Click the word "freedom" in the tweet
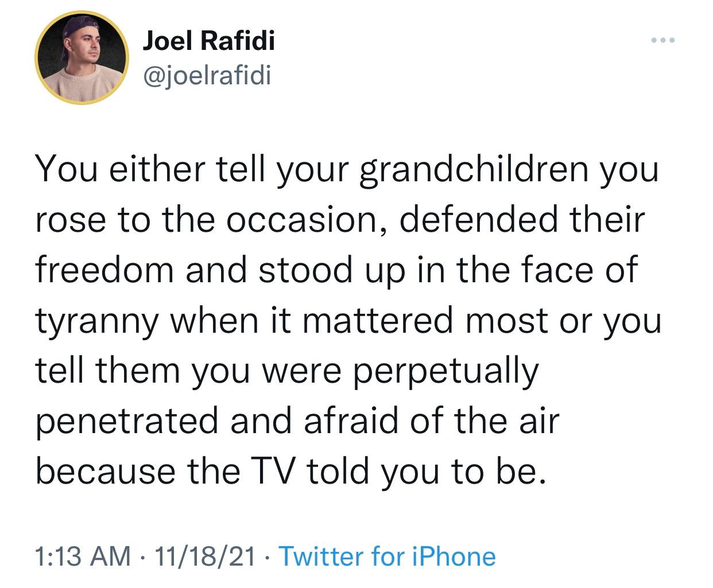Image resolution: width=713 pixels, height=588 pixels. (x=105, y=270)
